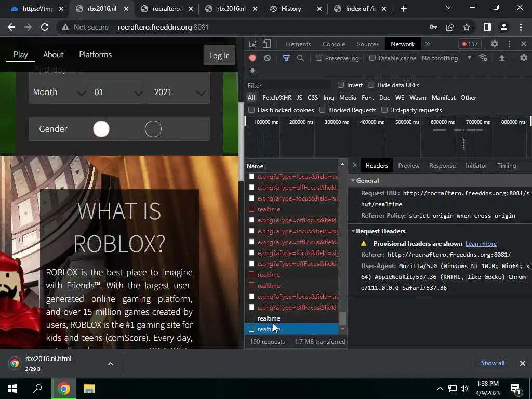Check 3rd-party requests
The image size is (532, 399).
tap(384, 110)
